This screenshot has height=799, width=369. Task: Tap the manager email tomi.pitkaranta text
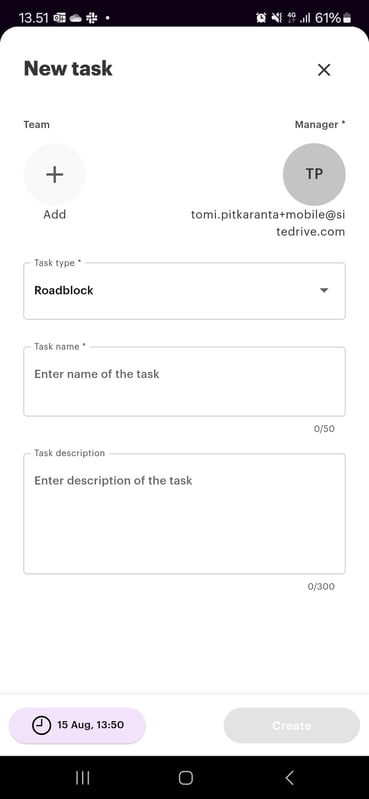268,223
